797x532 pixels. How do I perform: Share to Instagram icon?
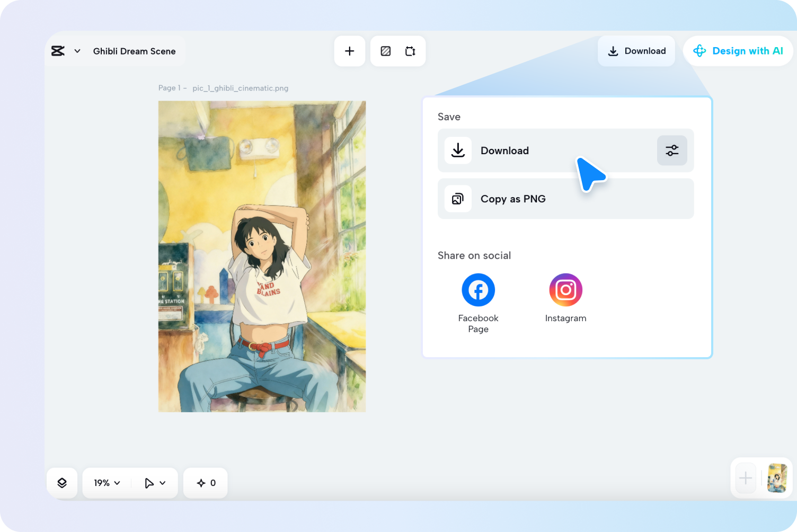tap(565, 290)
